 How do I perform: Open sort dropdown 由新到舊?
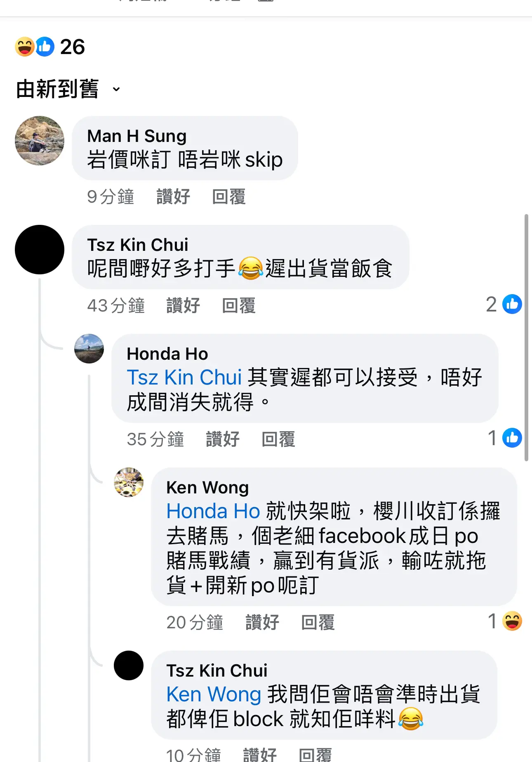click(x=68, y=89)
